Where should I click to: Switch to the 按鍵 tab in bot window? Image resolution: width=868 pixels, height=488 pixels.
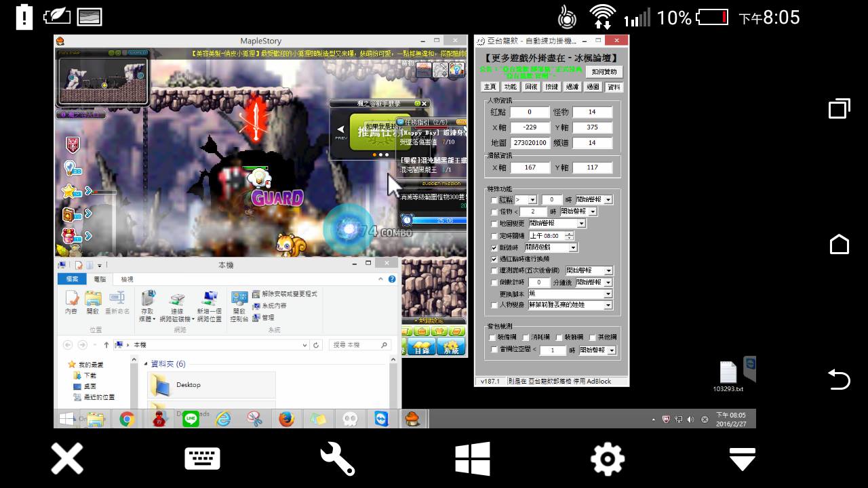(x=552, y=87)
